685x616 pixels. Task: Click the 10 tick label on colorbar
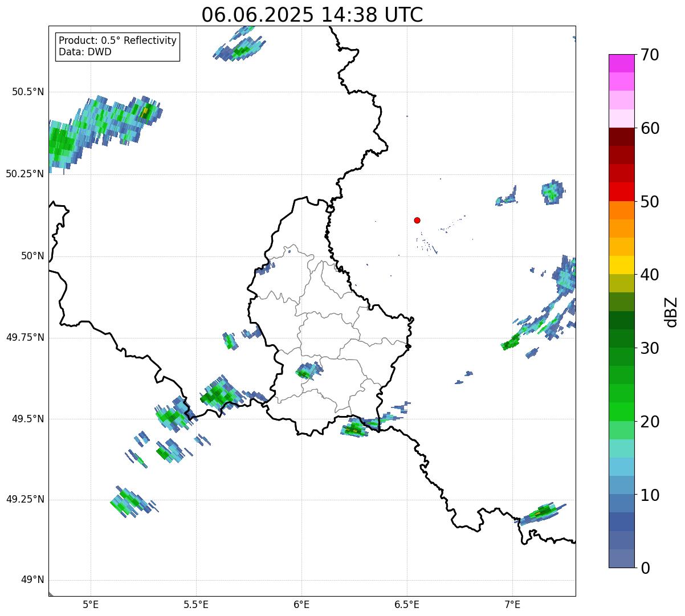tap(650, 495)
